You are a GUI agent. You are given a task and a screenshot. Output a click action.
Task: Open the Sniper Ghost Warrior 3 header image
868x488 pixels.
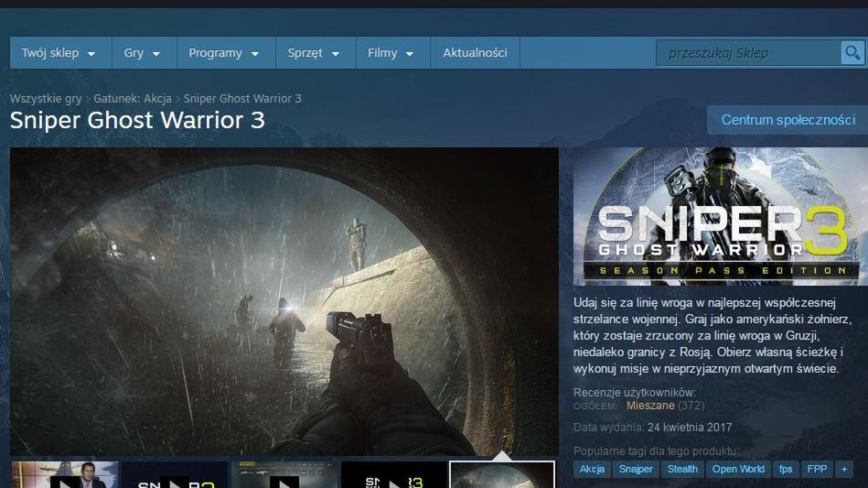point(720,217)
